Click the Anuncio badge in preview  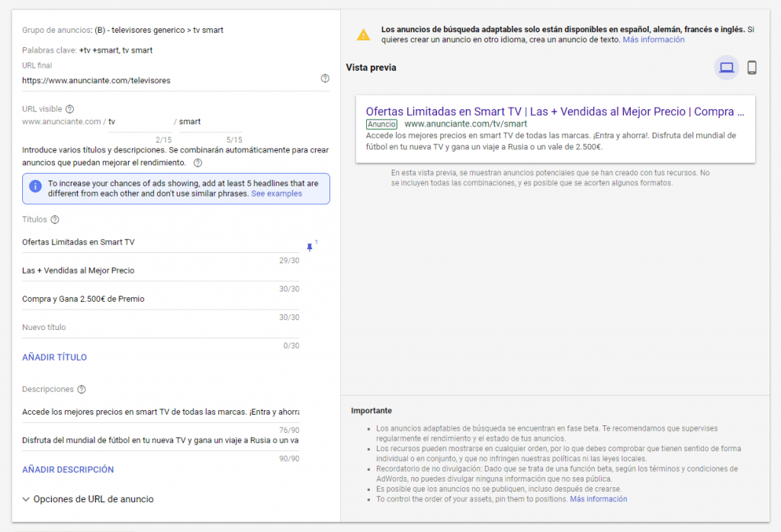(381, 124)
